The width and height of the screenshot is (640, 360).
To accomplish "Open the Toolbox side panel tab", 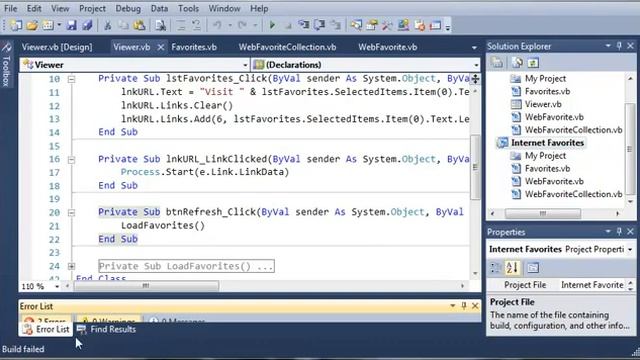I will click(x=6, y=65).
